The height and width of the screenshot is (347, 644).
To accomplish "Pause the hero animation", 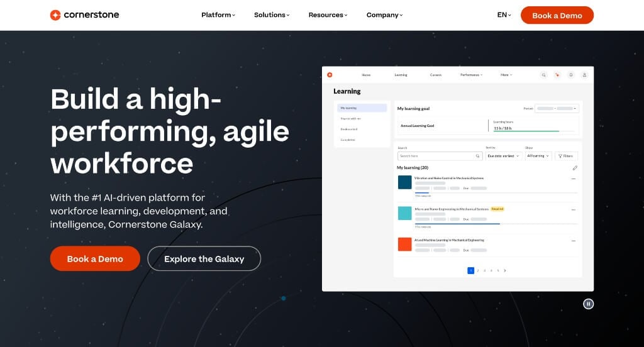I will tap(588, 304).
